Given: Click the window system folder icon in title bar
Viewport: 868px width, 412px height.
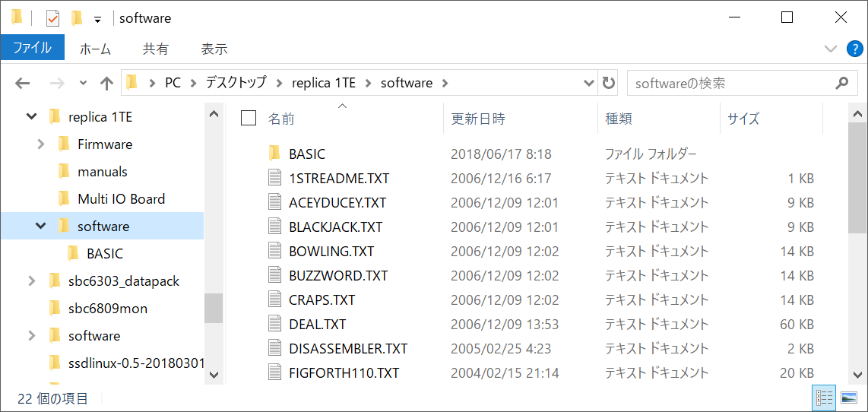Looking at the screenshot, I should tap(17, 18).
